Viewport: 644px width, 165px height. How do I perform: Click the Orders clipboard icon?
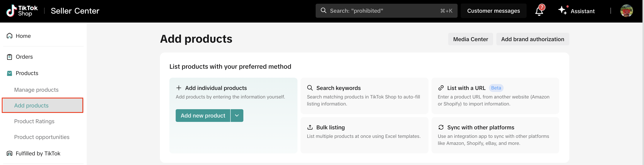(9, 57)
